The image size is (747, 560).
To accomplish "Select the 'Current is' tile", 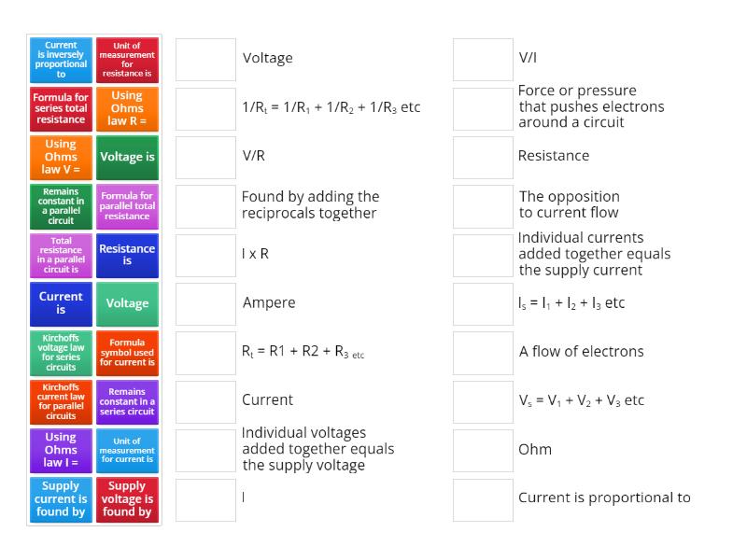I will point(61,303).
